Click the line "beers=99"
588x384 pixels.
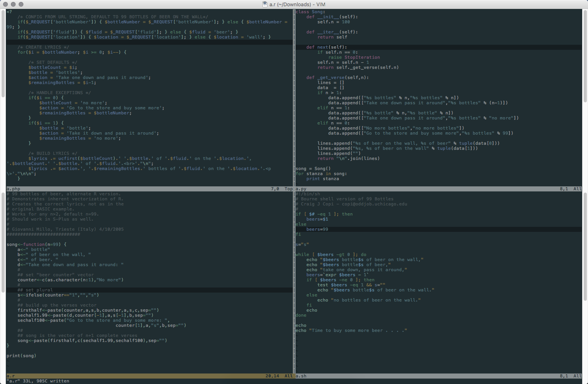[317, 229]
